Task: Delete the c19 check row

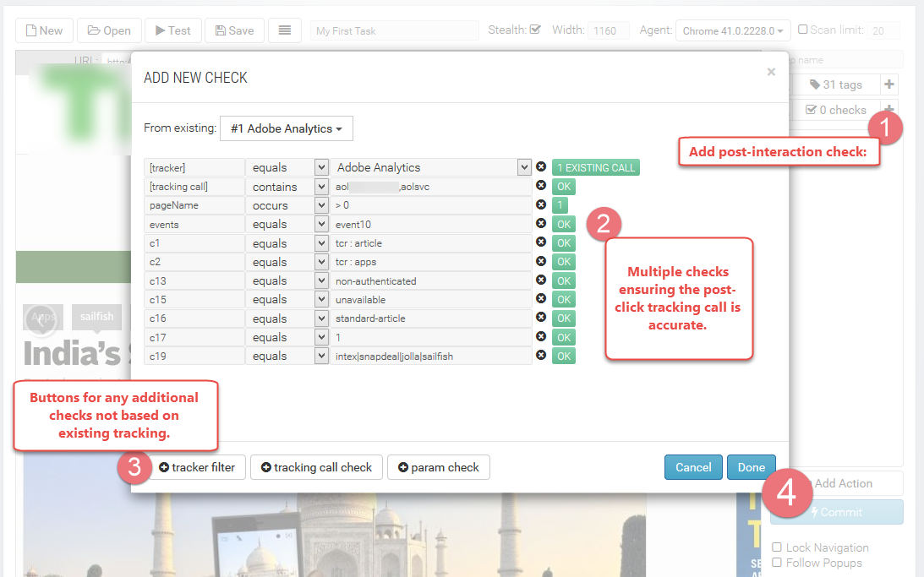Action: tap(540, 356)
